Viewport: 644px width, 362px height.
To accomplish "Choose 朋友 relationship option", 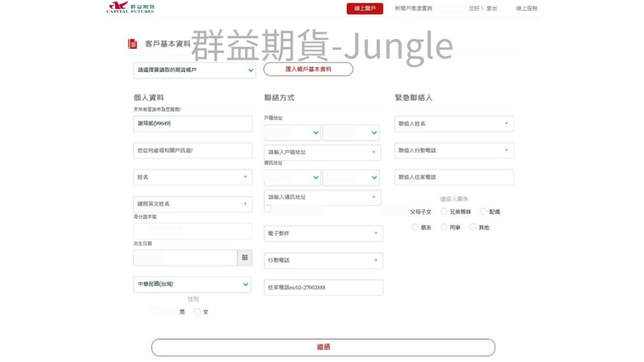I will [x=415, y=227].
